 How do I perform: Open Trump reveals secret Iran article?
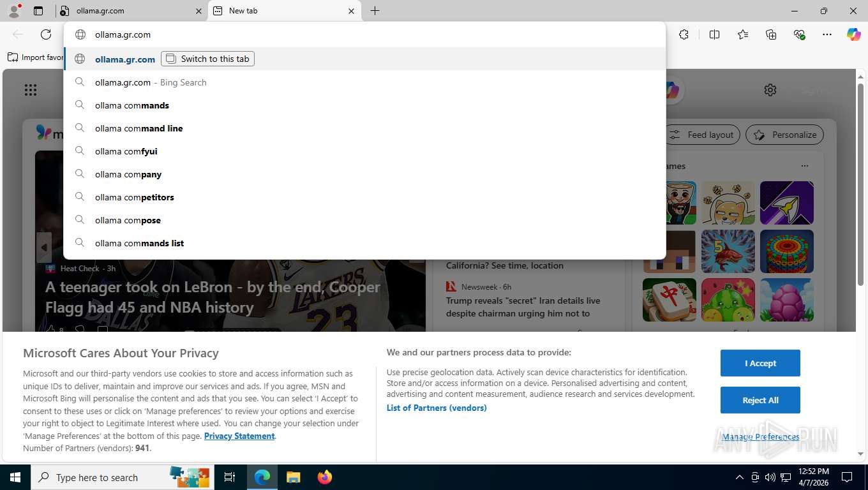(523, 307)
